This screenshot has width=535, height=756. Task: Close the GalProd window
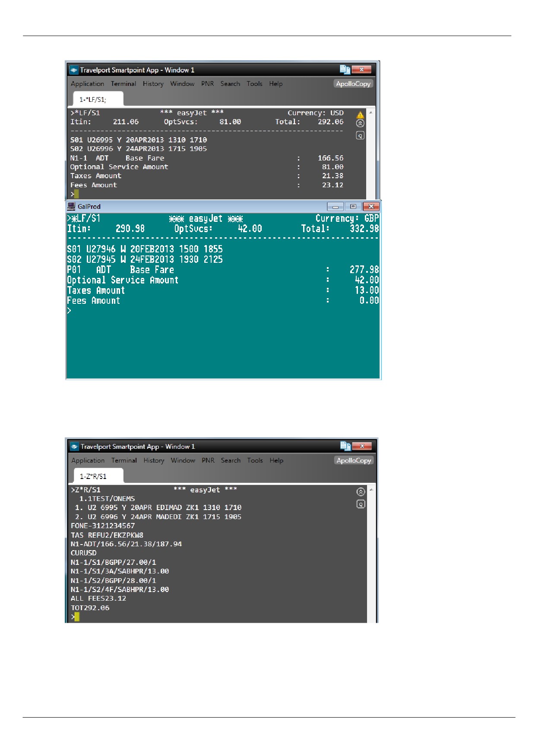point(371,207)
